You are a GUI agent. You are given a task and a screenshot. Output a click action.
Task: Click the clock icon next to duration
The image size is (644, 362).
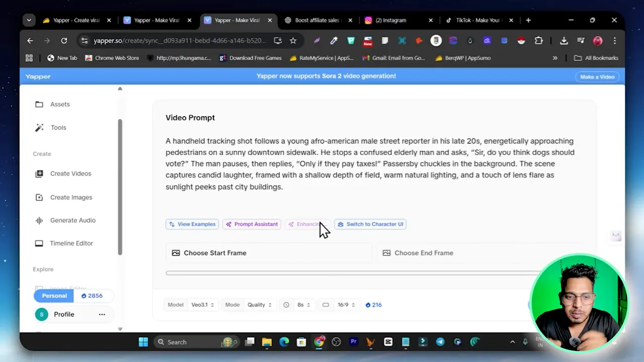tap(286, 304)
